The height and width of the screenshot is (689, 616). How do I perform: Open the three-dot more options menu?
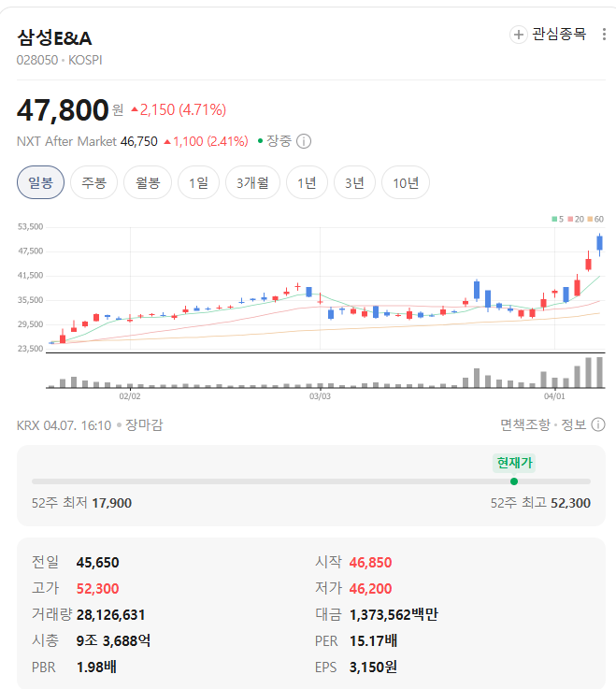coord(604,35)
